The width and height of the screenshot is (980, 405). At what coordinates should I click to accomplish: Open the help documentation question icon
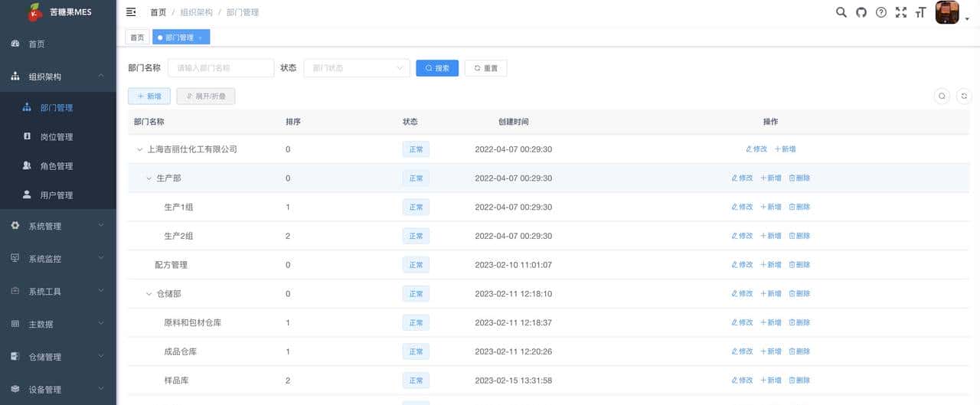881,12
